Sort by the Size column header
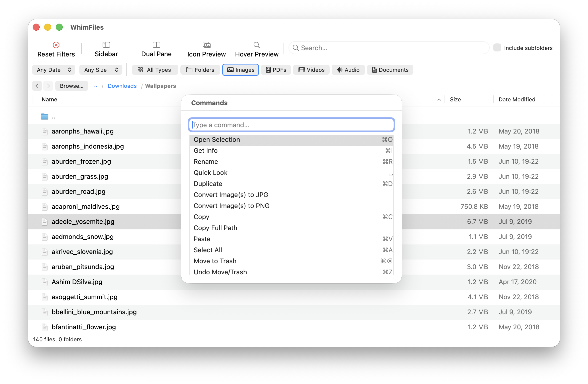The height and width of the screenshot is (384, 588). [455, 99]
